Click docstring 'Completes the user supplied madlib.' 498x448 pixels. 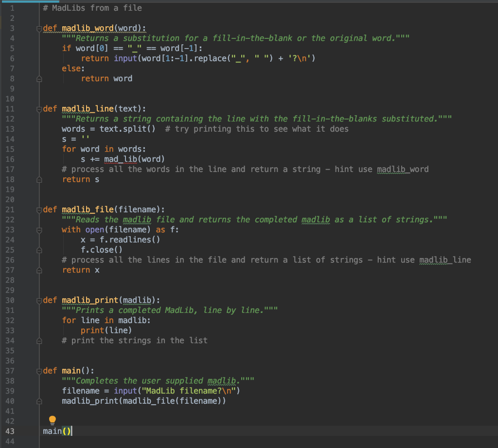158,381
